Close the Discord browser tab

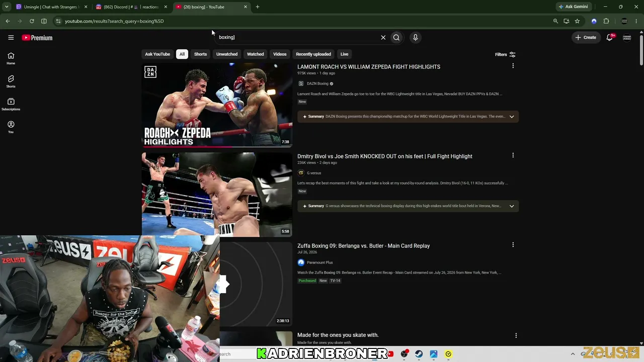tap(166, 7)
